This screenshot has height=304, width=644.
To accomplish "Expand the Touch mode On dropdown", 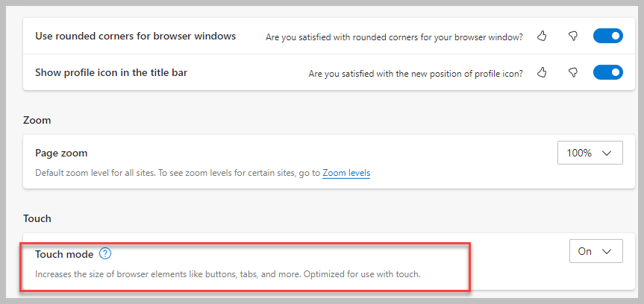I will [x=595, y=252].
